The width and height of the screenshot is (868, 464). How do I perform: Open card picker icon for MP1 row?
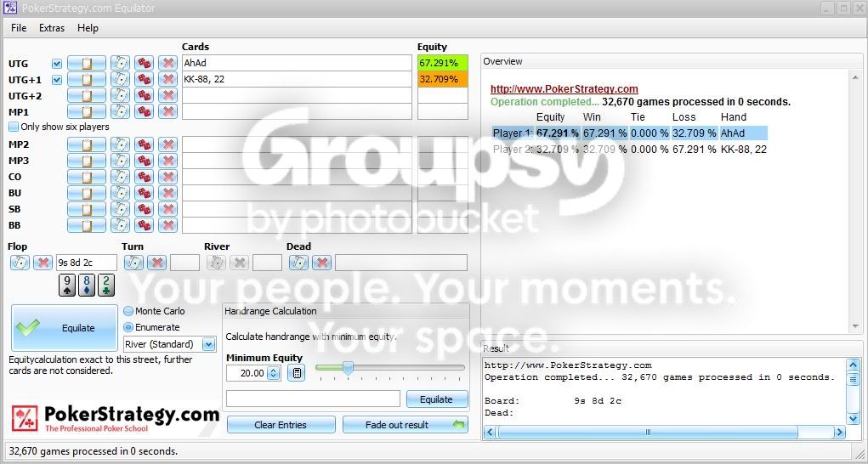point(120,111)
